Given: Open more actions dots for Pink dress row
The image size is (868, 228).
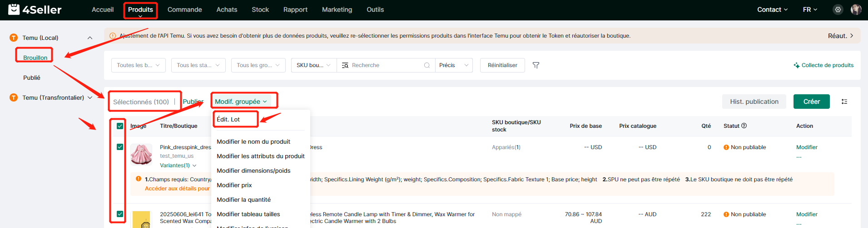Looking at the screenshot, I should click(799, 157).
